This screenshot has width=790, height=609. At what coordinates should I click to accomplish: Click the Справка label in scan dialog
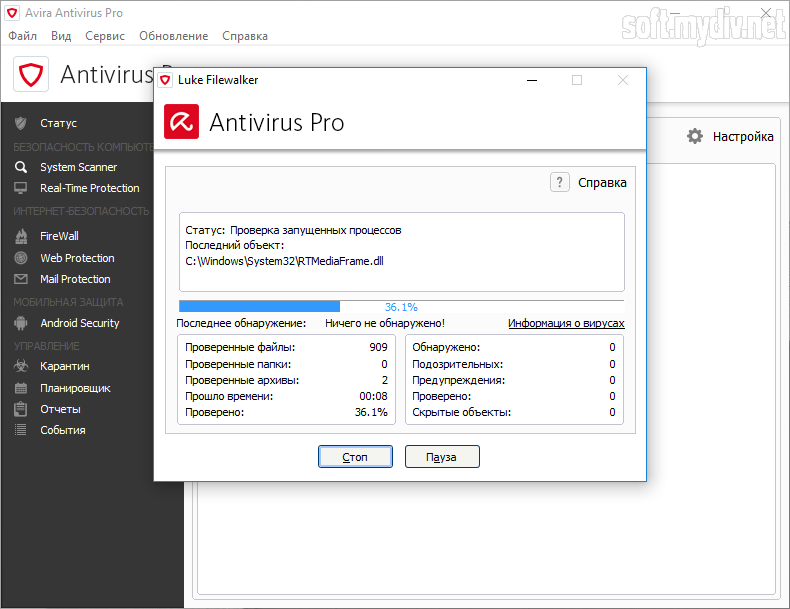tap(602, 182)
